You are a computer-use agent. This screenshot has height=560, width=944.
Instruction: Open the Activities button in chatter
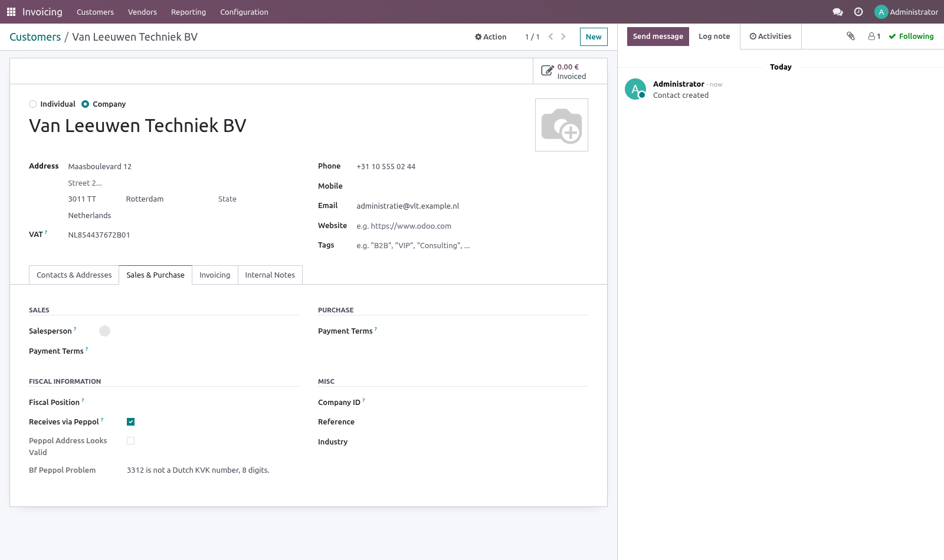(x=771, y=36)
